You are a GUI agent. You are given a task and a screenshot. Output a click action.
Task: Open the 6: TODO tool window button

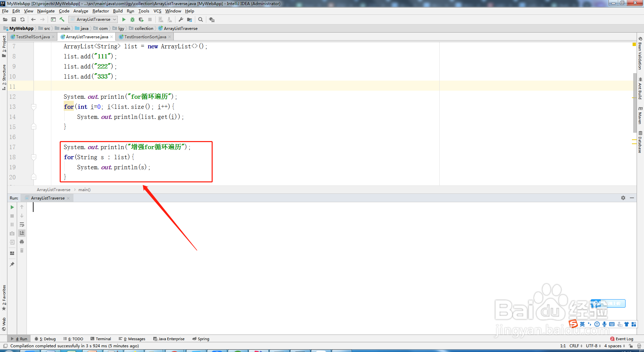coord(73,339)
